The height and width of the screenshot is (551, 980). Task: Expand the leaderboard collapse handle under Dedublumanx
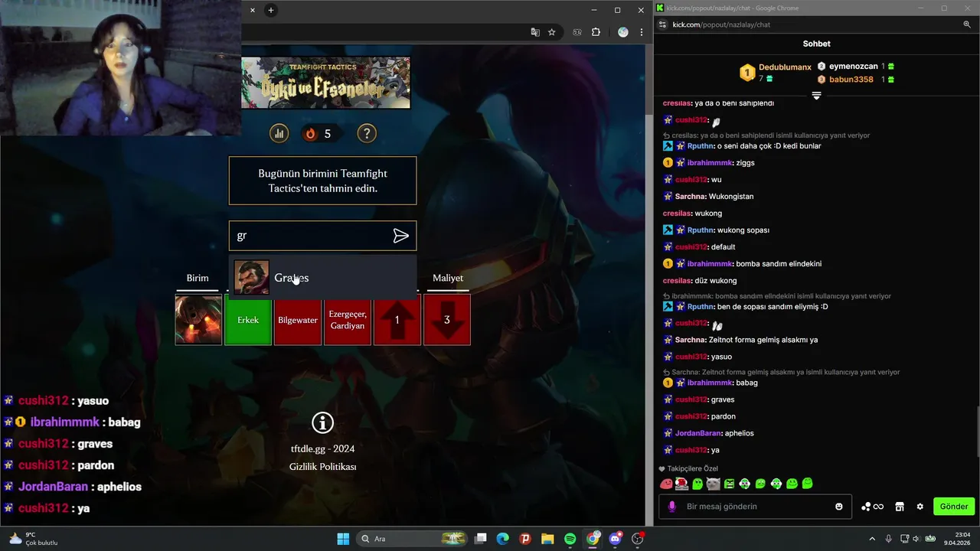[x=816, y=96]
